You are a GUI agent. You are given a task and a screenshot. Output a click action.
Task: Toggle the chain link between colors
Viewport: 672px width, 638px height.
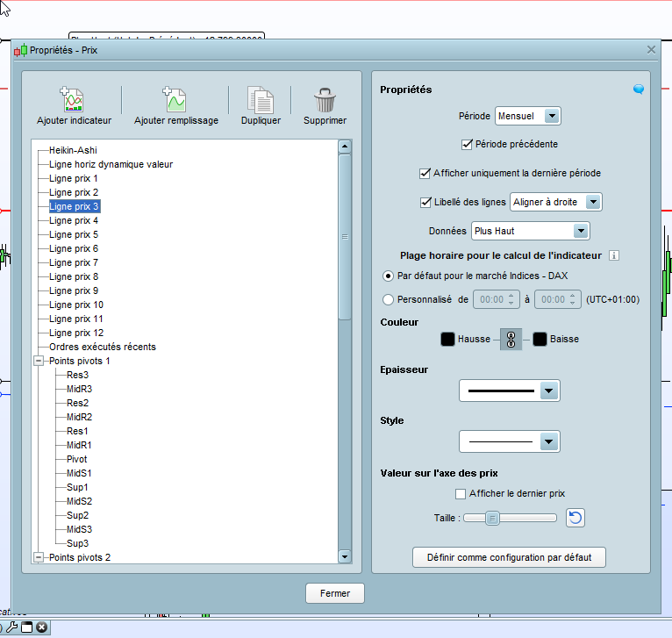(x=510, y=339)
